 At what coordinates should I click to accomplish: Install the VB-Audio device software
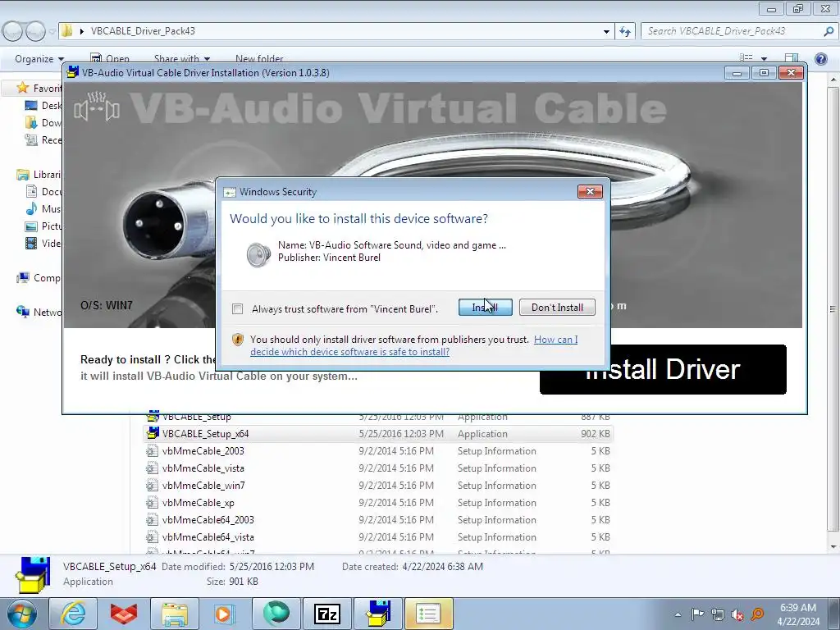click(x=486, y=308)
